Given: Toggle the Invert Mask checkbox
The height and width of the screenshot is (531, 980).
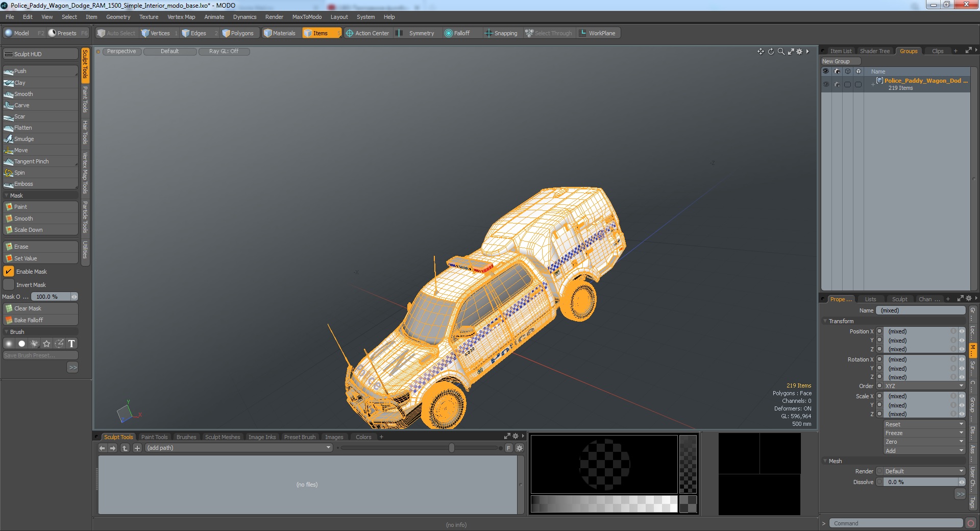Looking at the screenshot, I should point(9,285).
